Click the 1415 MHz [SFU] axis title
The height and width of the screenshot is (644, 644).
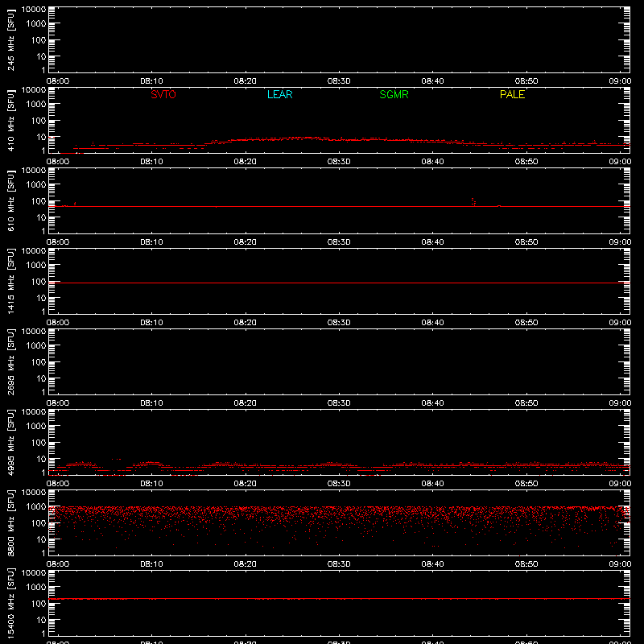(10, 281)
